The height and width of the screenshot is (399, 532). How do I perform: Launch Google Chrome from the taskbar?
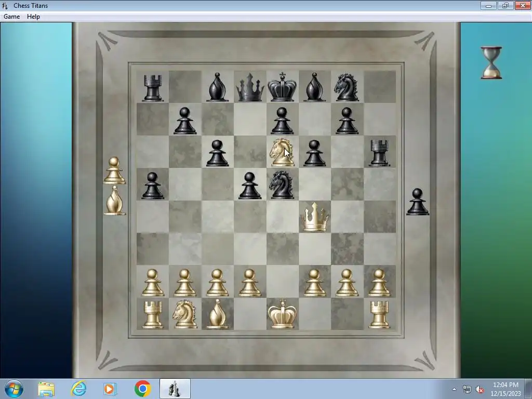142,389
